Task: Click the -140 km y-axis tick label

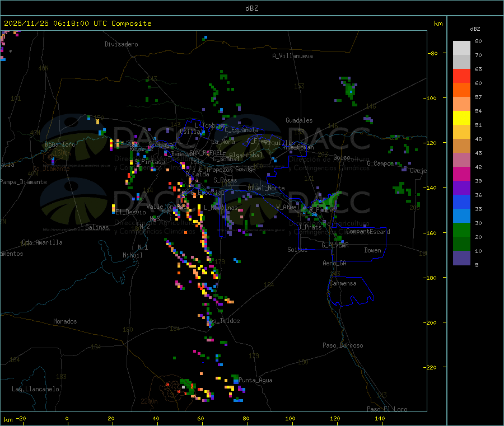Action: [x=431, y=188]
